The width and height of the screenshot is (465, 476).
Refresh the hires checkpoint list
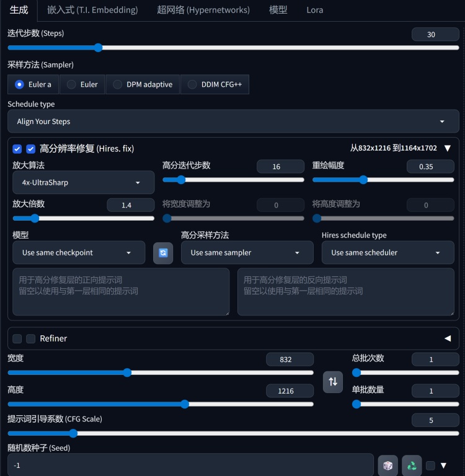(163, 253)
